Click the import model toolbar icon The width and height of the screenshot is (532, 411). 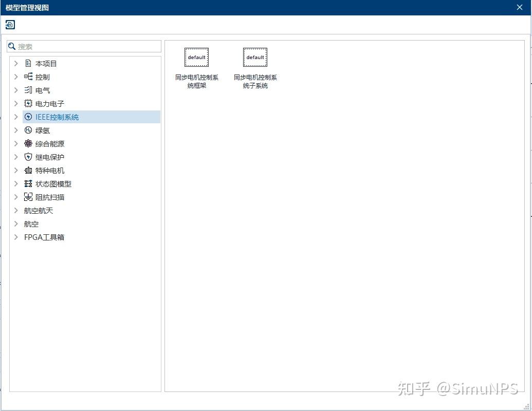(10, 24)
